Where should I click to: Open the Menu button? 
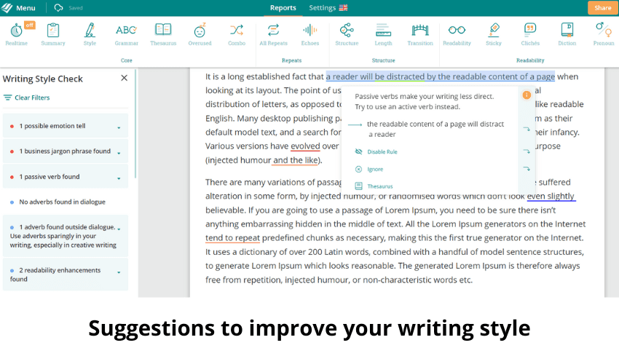click(18, 8)
